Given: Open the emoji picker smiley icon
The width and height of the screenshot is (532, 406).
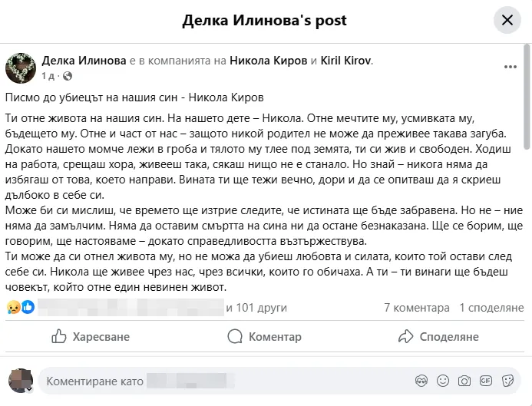Looking at the screenshot, I should 442,380.
